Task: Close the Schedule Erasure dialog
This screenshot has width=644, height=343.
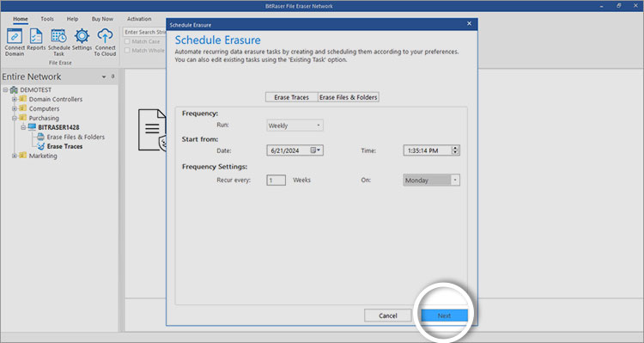Action: pos(469,24)
